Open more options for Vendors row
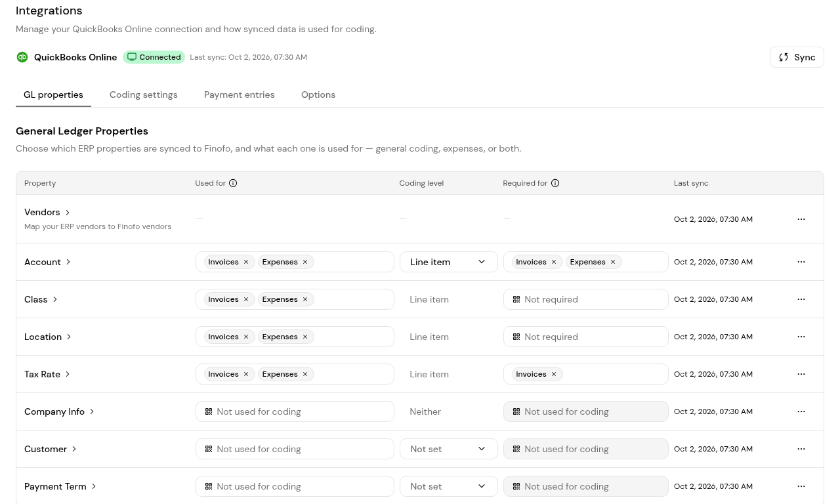The image size is (840, 504). pyautogui.click(x=801, y=219)
